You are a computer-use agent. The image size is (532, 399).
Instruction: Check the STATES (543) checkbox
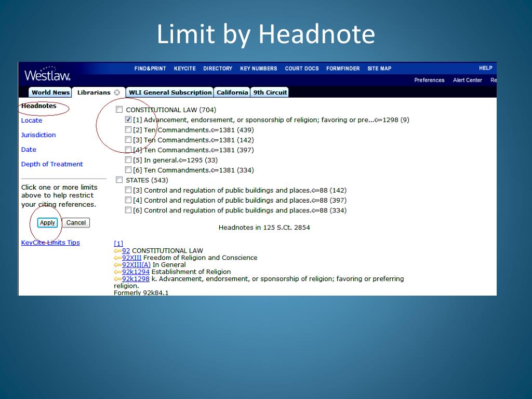[119, 180]
